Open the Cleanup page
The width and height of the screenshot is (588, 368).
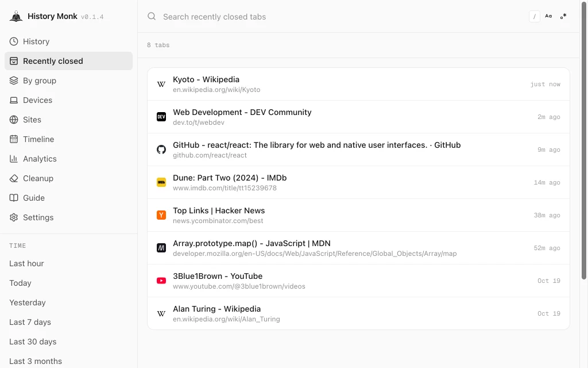click(69, 178)
